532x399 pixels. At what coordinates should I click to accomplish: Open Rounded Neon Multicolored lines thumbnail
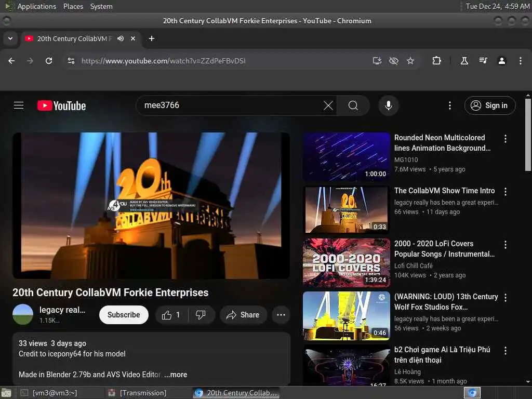[x=347, y=157]
